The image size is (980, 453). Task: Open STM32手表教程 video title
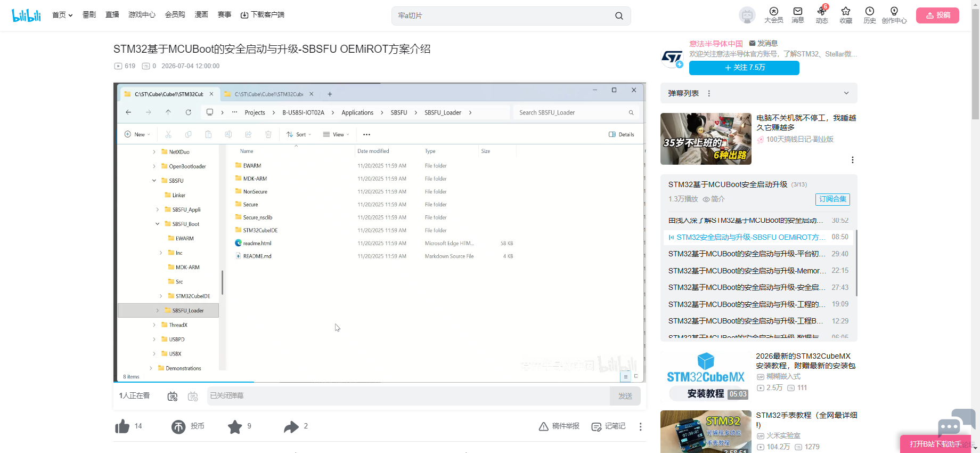click(806, 420)
